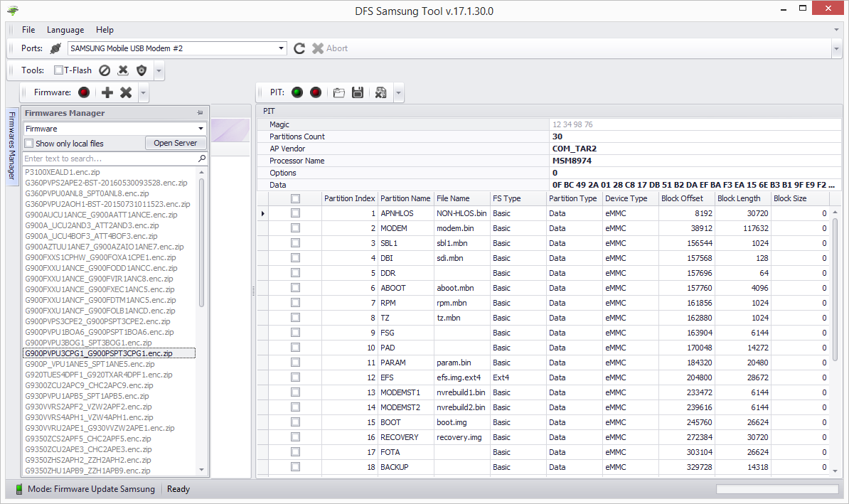Sort by Partition Index column header

tap(349, 198)
